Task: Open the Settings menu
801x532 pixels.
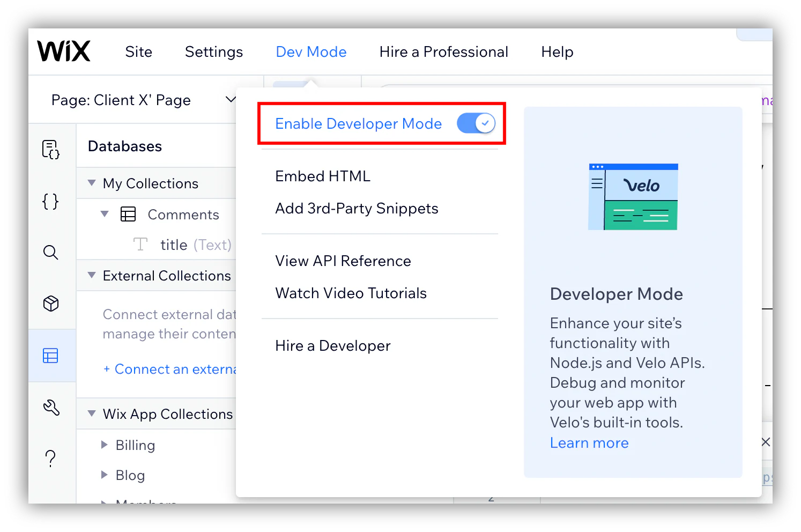Action: coord(214,52)
